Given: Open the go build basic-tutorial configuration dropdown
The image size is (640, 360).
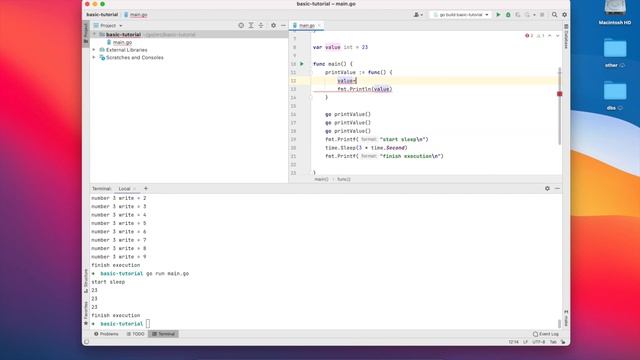Looking at the screenshot, I should tap(460, 15).
